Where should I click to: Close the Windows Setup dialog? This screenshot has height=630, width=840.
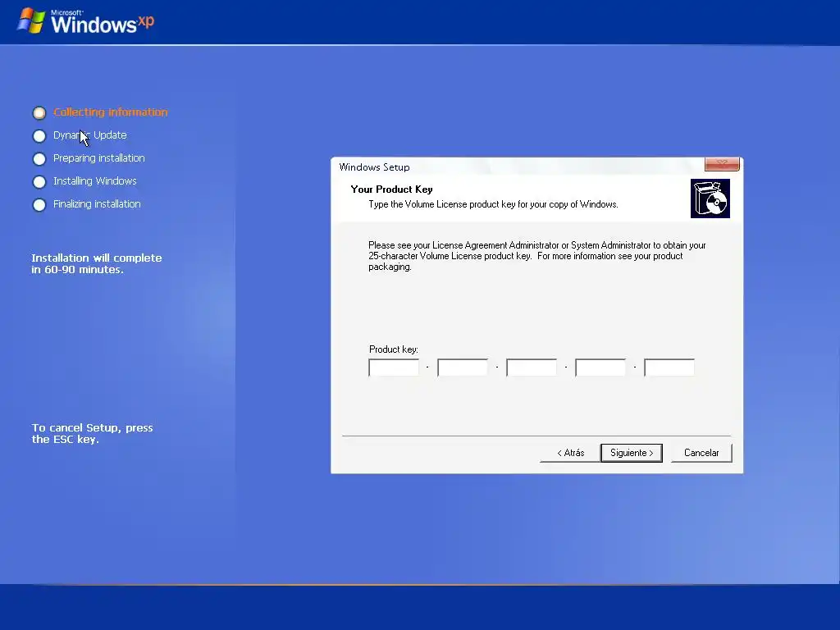pyautogui.click(x=722, y=164)
